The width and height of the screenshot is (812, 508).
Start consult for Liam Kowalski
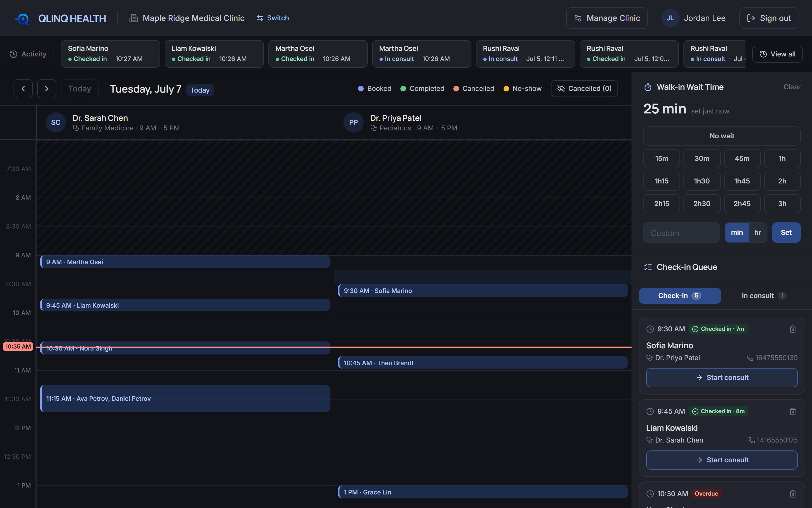point(722,460)
